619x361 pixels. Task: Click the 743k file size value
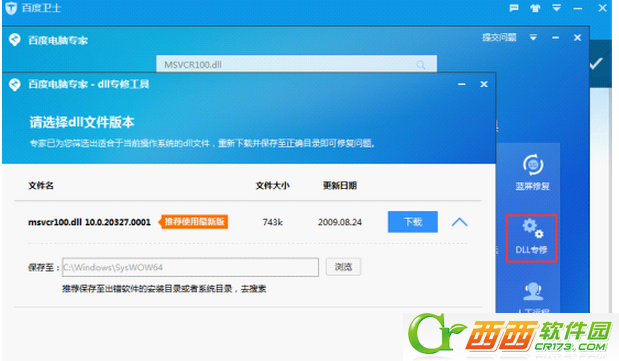point(272,222)
